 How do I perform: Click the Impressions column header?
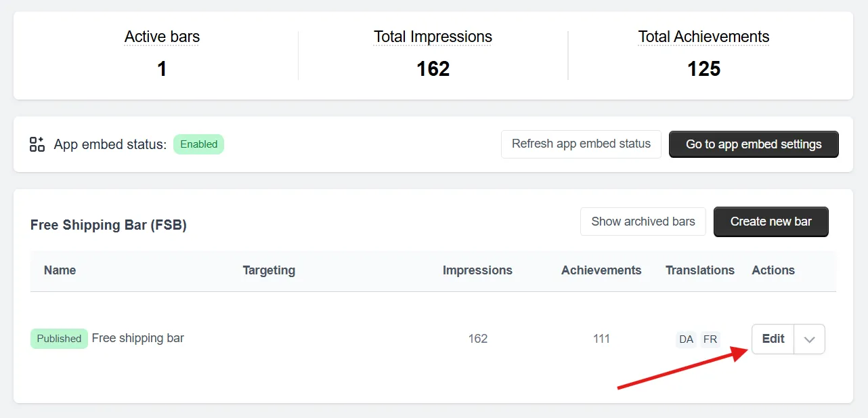coord(477,270)
